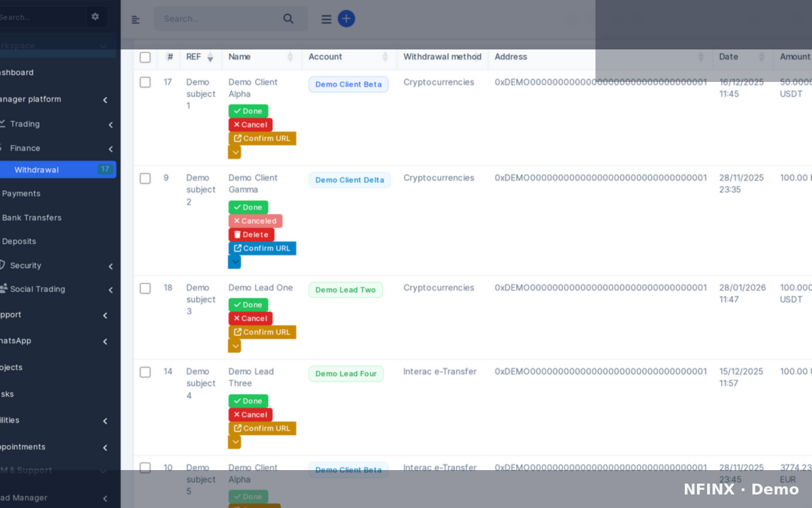Expand actions dropdown for Demo subject 3
Screen dimensions: 812x508
point(235,346)
